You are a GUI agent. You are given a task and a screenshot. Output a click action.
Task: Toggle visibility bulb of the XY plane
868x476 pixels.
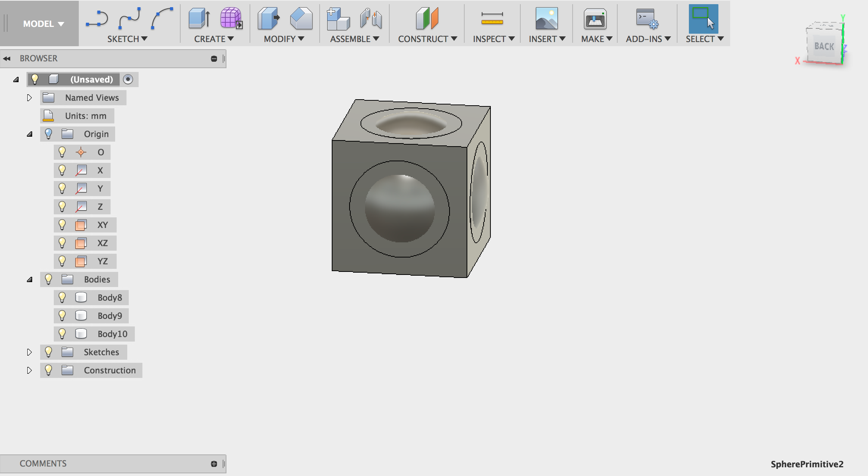click(62, 225)
